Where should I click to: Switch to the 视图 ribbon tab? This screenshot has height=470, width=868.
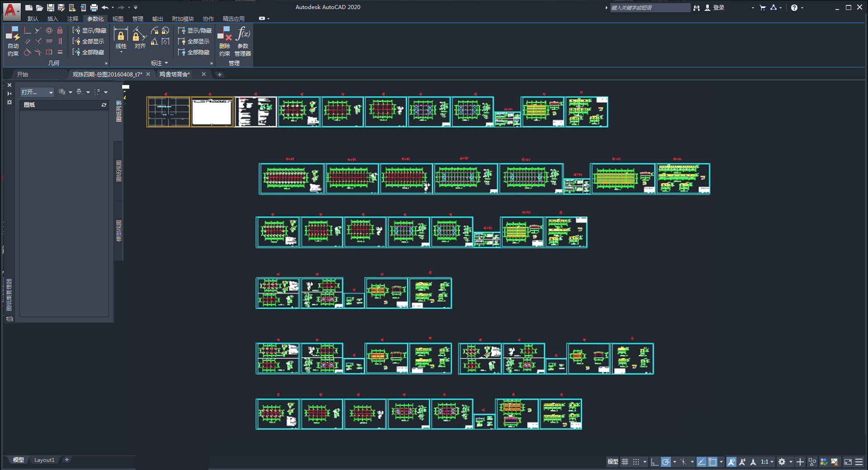[x=118, y=19]
